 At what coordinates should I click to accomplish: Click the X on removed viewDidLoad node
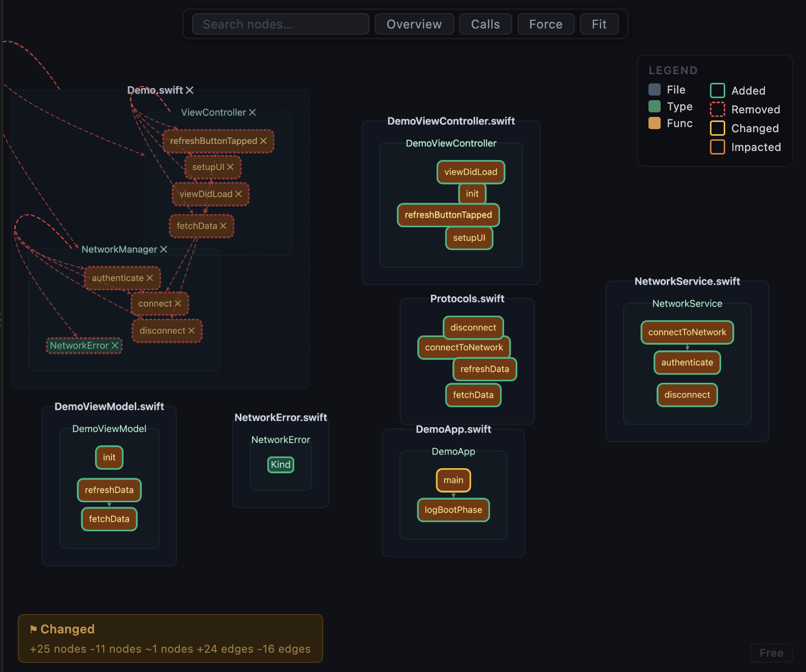tap(238, 194)
